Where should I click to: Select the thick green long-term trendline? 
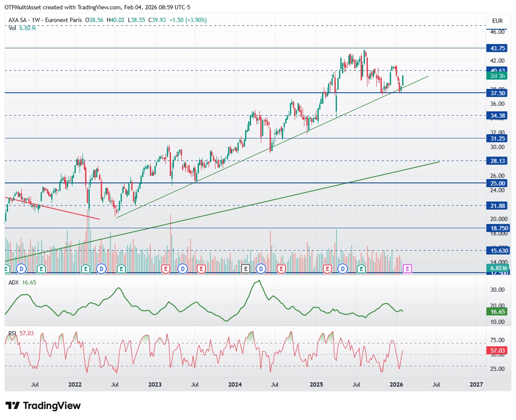pyautogui.click(x=222, y=211)
